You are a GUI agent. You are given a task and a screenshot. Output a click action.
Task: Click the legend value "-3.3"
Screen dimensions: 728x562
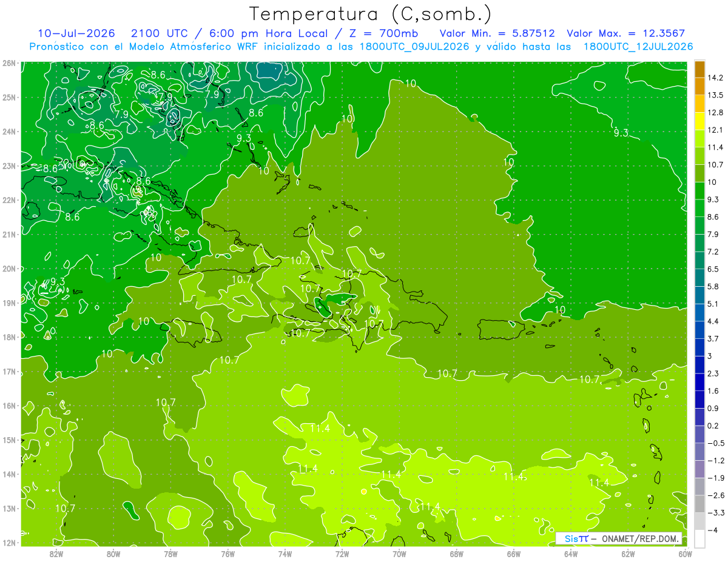(x=716, y=512)
